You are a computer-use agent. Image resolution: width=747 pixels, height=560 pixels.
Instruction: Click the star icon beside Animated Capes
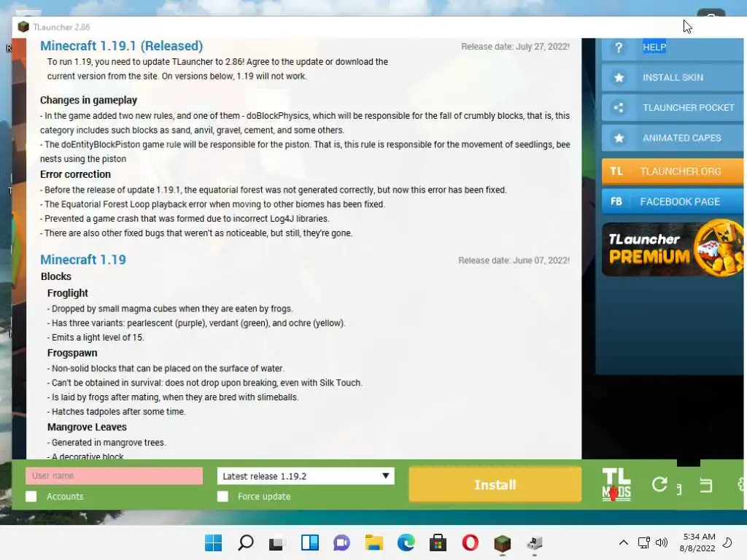click(619, 138)
